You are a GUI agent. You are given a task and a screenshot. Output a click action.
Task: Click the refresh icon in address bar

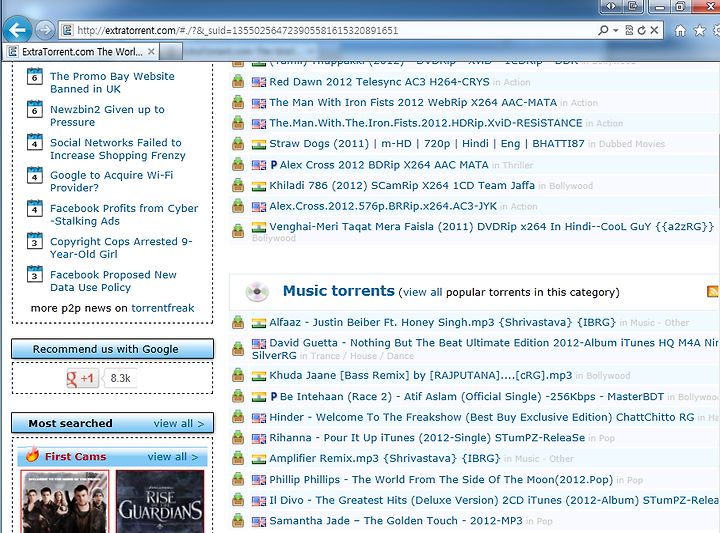point(641,30)
